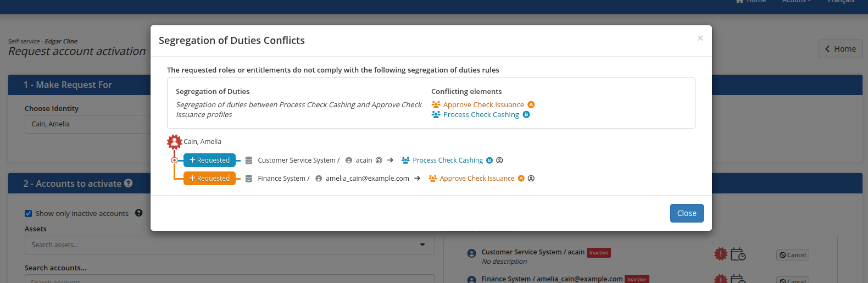Screen dimensions: 868x283
Task: Click Home button in background page
Action: [841, 49]
